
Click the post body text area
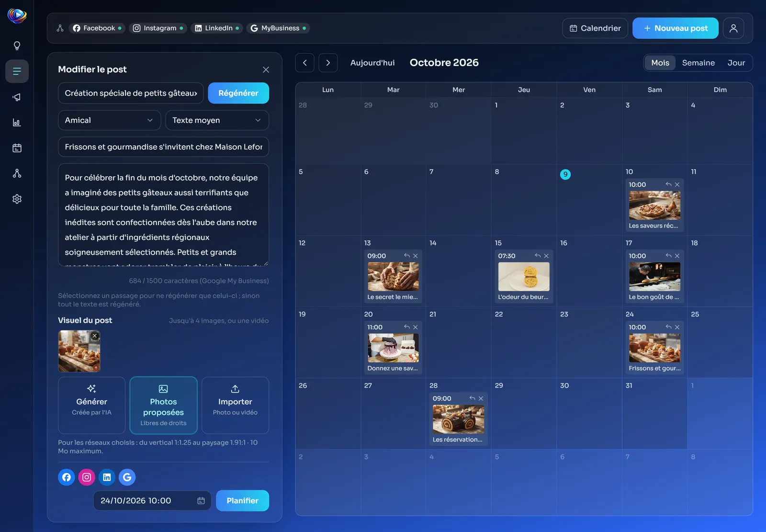tap(163, 215)
